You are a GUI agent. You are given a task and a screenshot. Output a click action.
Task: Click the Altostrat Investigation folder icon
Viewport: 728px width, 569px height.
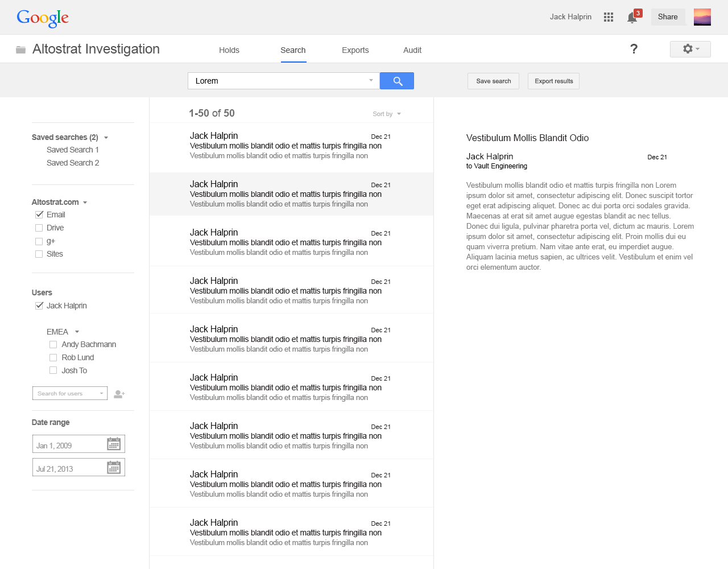pyautogui.click(x=21, y=50)
